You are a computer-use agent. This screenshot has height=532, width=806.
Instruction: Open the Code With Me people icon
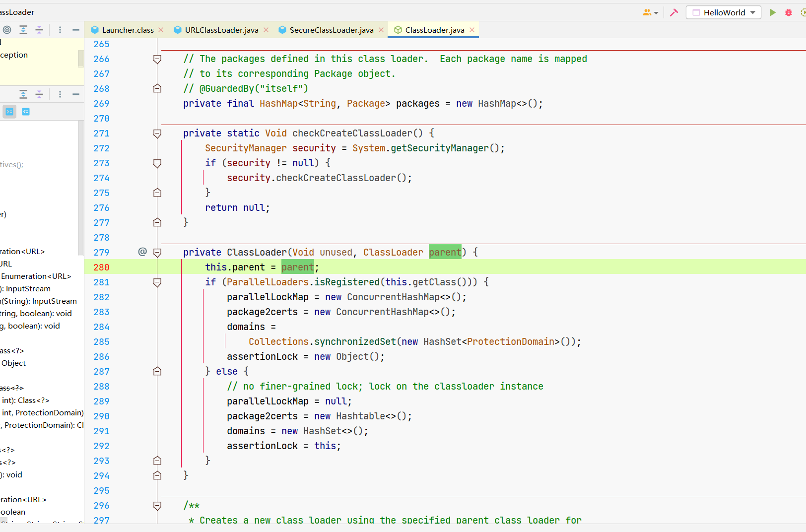tap(647, 12)
